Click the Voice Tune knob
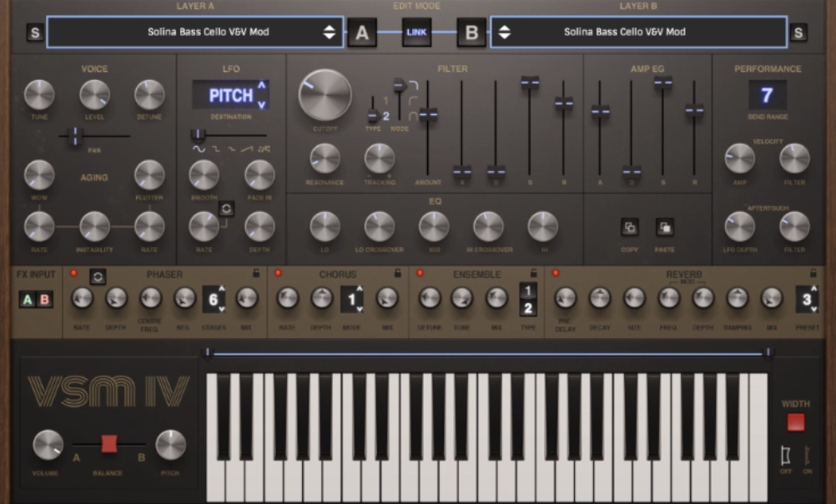The width and height of the screenshot is (836, 504). (39, 95)
